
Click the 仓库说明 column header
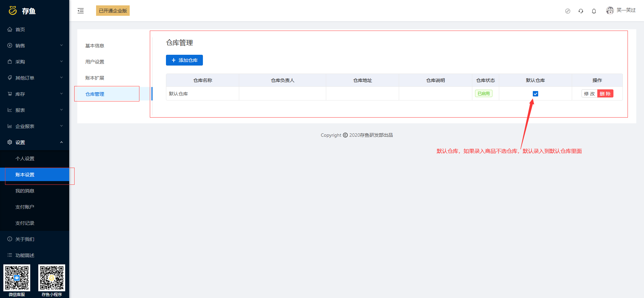pyautogui.click(x=435, y=80)
